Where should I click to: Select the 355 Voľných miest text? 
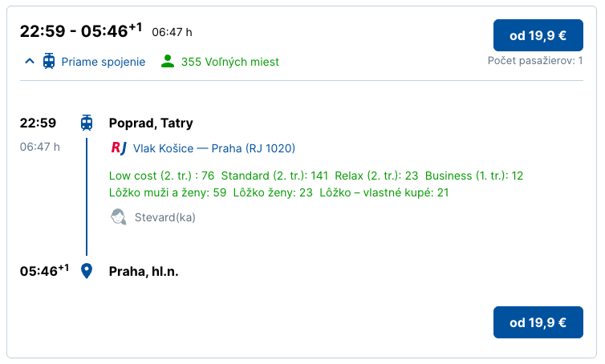[x=230, y=62]
